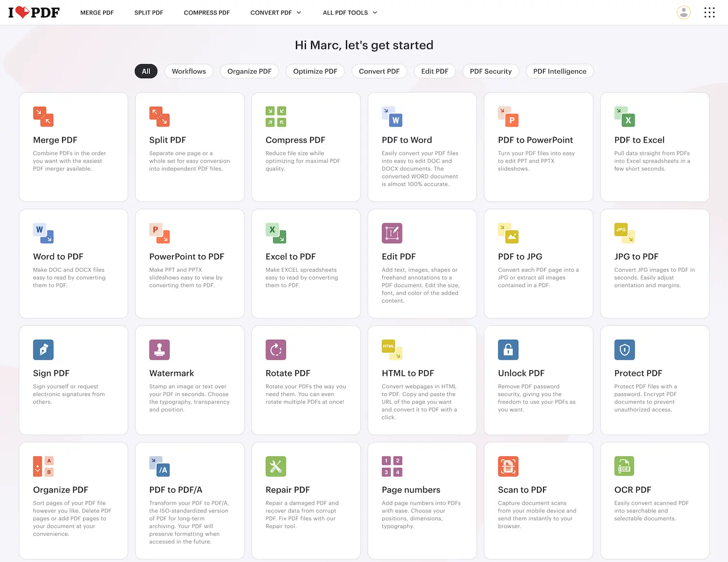Click the "Hi Marc, let's get started" heading
The height and width of the screenshot is (562, 728).
pos(364,45)
